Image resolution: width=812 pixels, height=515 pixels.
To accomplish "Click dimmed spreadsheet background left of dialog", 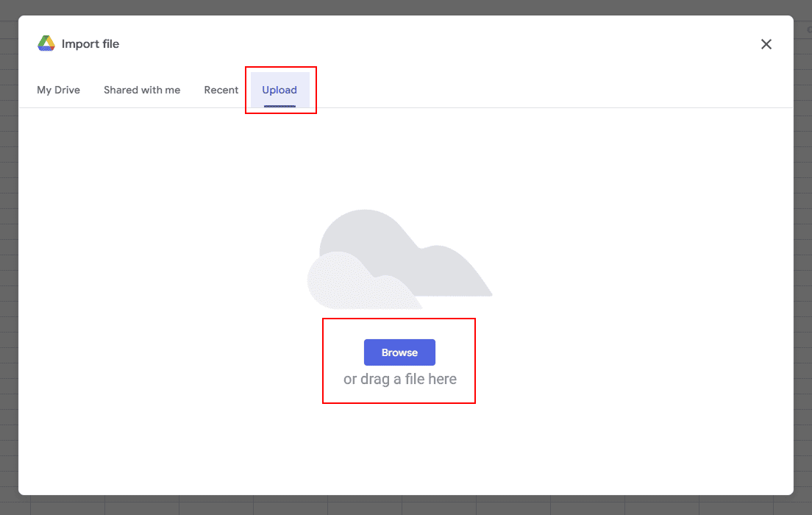I will (x=8, y=257).
